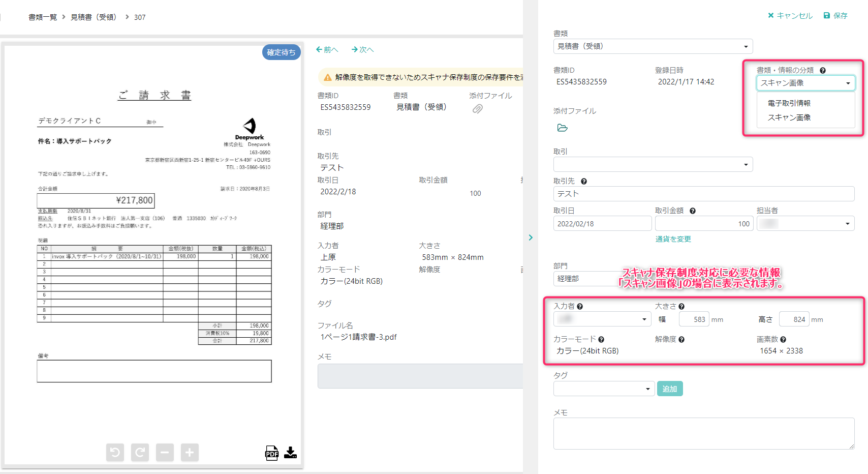The height and width of the screenshot is (474, 868).
Task: Rotate the document preview counterclockwise
Action: [115, 452]
